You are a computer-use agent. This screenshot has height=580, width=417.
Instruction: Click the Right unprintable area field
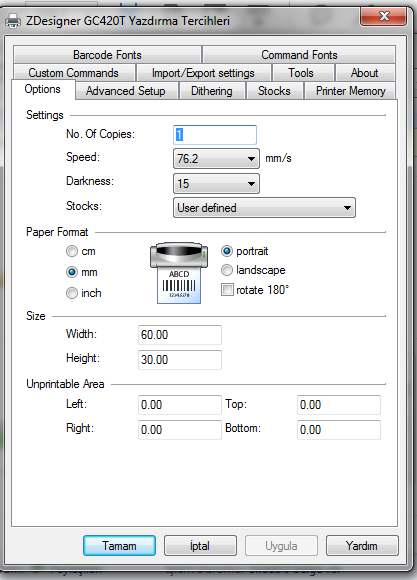180,430
